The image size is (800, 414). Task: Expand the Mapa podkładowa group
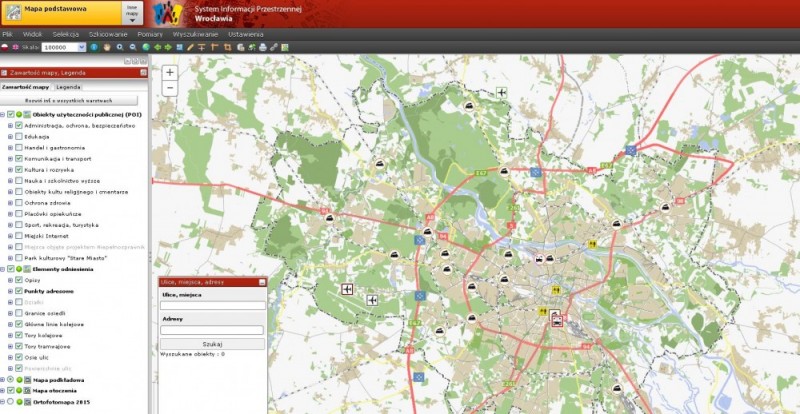[x=3, y=380]
